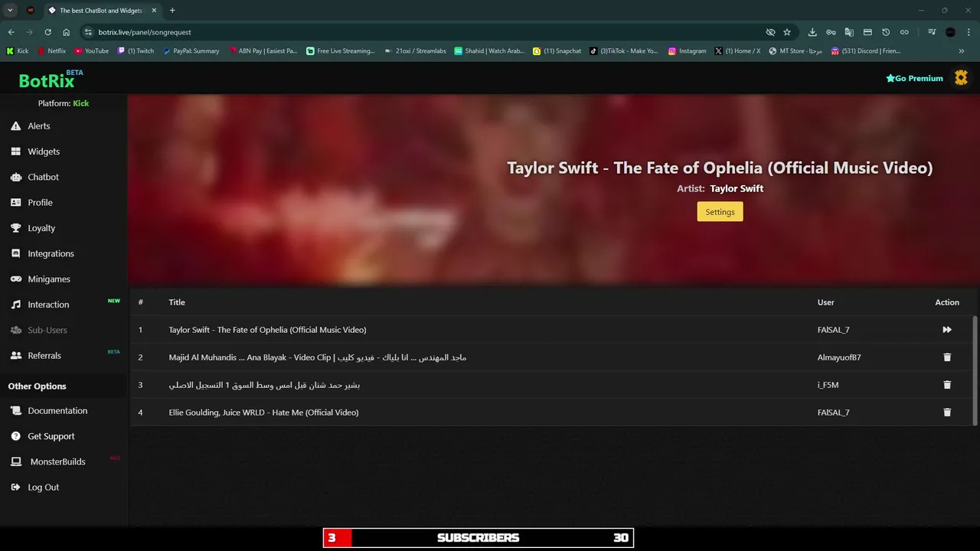Go back to the previous page

(x=11, y=32)
